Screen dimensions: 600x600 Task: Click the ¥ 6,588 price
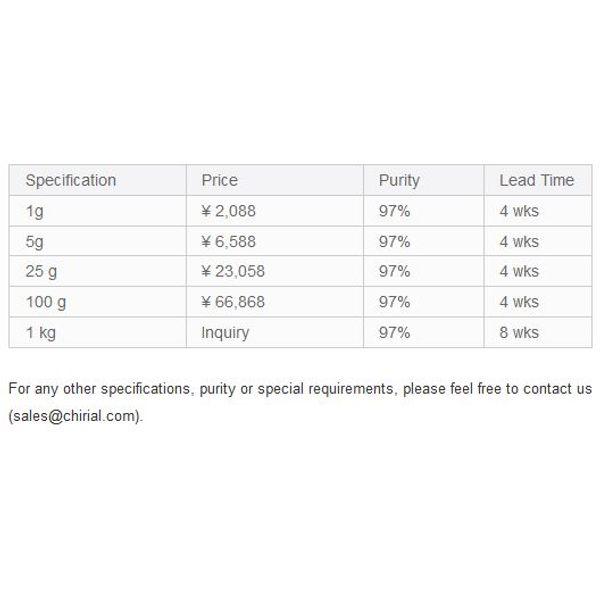pyautogui.click(x=228, y=242)
